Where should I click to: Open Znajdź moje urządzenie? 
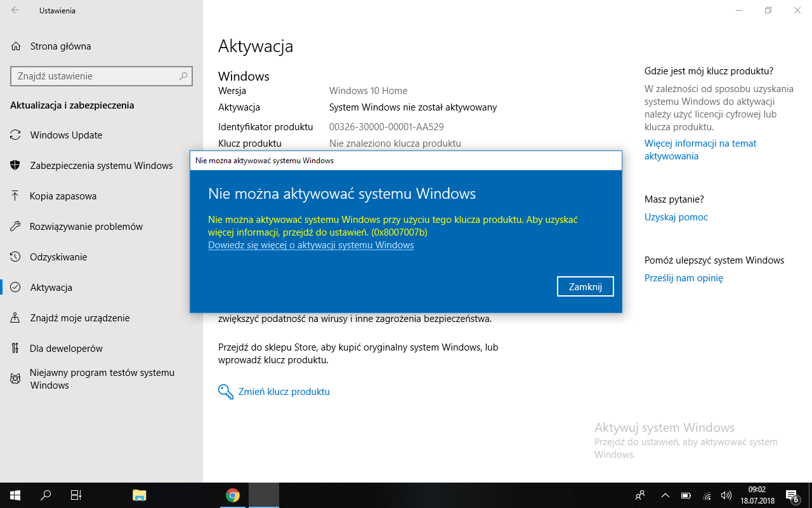coord(80,318)
